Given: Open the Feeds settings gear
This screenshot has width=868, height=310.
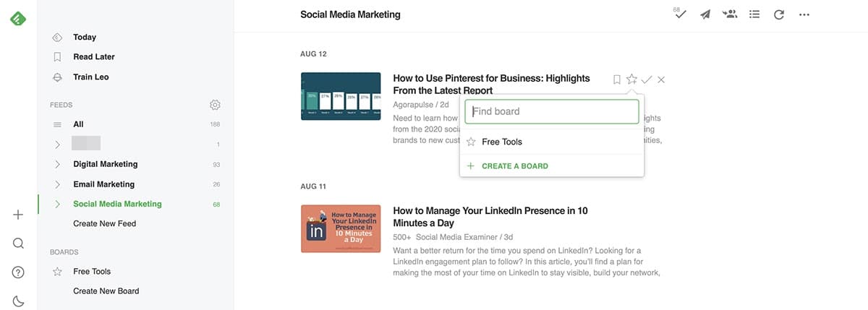Looking at the screenshot, I should coord(215,105).
